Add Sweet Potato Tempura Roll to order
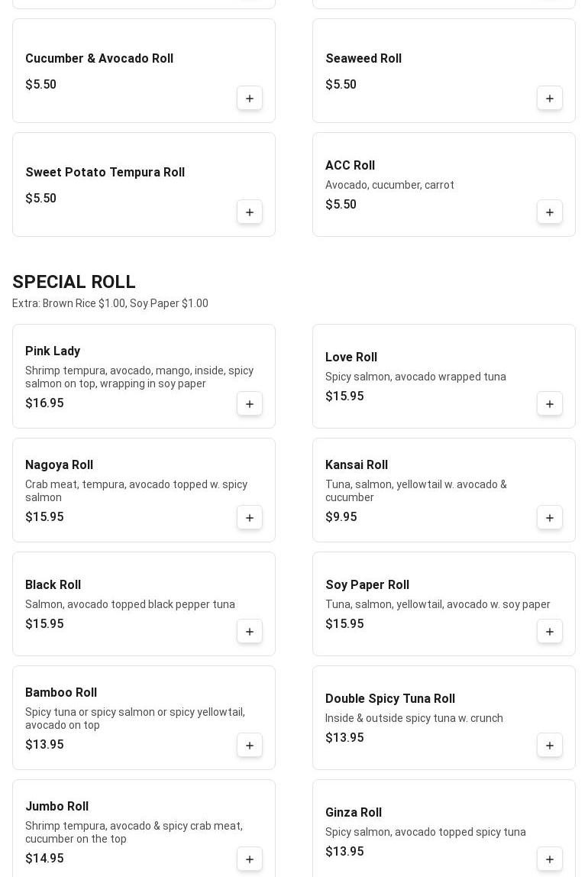588x877 pixels. pos(250,212)
